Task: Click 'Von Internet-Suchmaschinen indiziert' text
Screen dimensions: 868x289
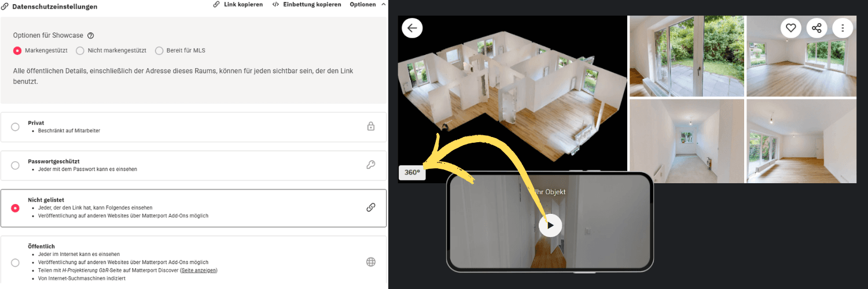Action: point(82,278)
